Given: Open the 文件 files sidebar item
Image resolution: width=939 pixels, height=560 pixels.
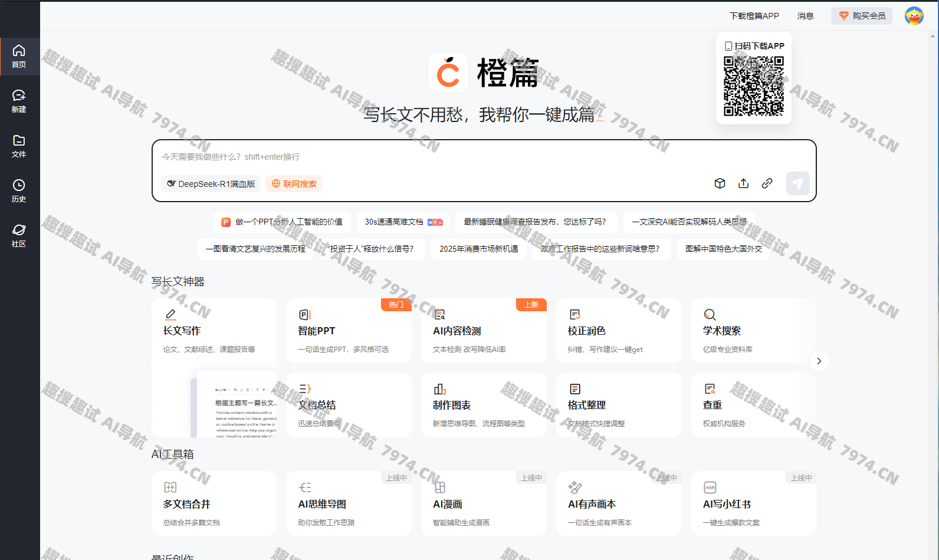Looking at the screenshot, I should click(x=19, y=146).
